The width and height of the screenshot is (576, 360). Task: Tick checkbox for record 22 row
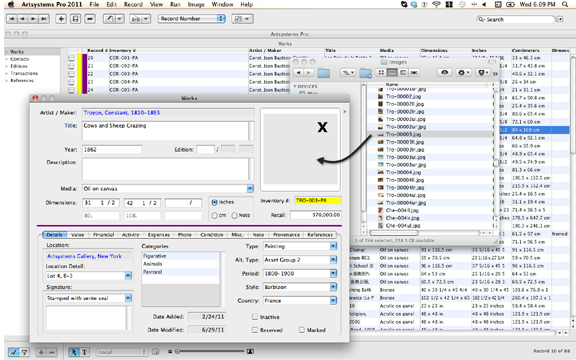(x=71, y=74)
